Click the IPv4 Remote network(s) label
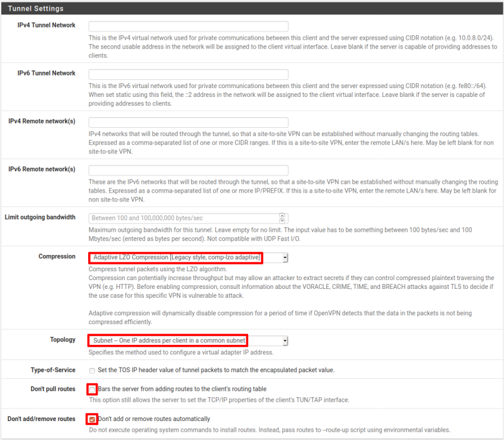This screenshot has width=504, height=440. 42,121
